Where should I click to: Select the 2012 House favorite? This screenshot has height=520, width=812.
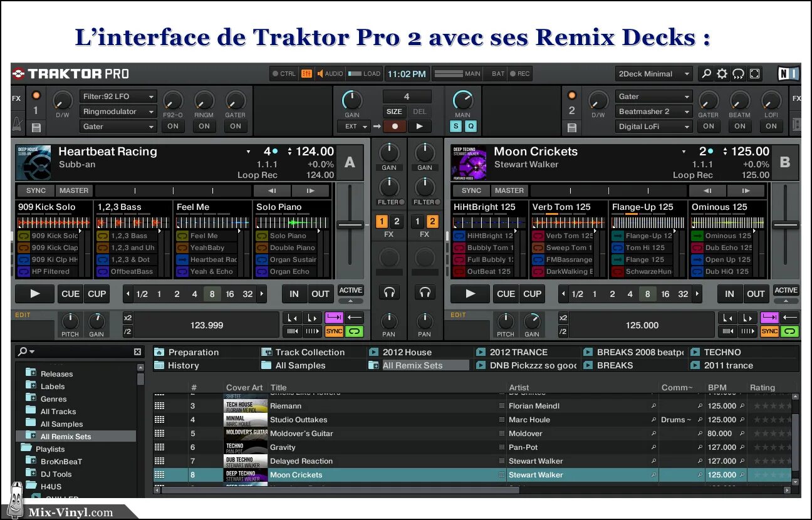point(407,352)
